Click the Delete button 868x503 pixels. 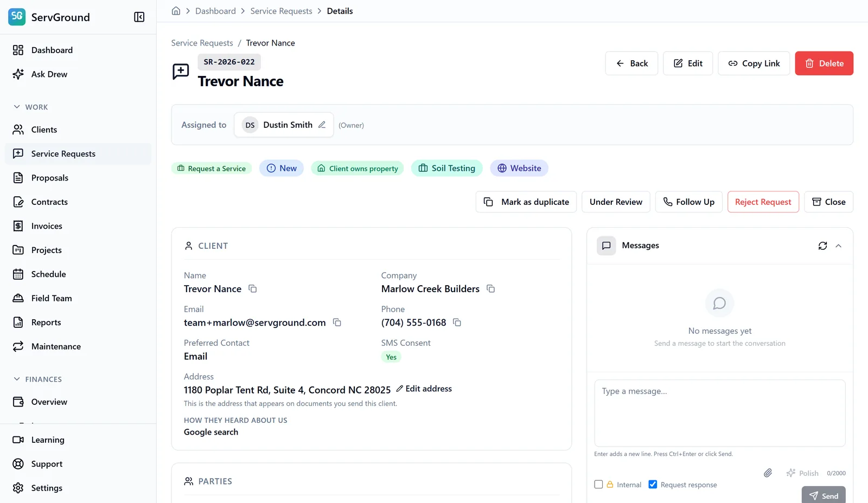click(824, 63)
